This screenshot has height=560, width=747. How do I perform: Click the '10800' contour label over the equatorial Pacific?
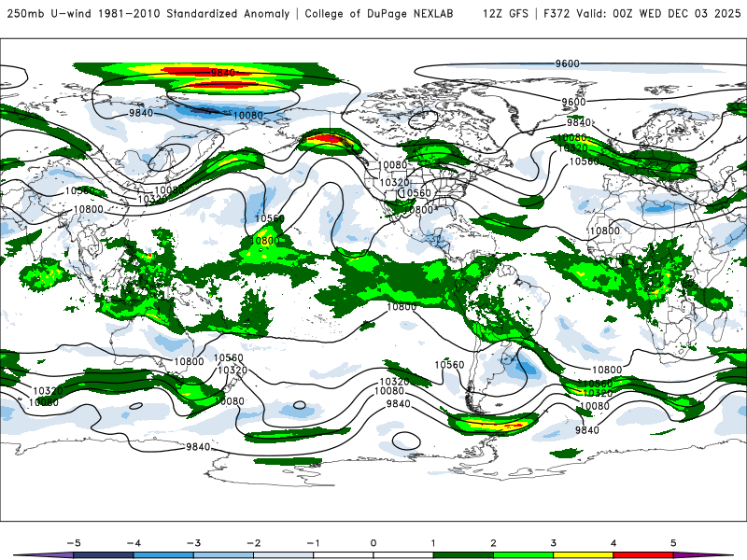pyautogui.click(x=402, y=307)
